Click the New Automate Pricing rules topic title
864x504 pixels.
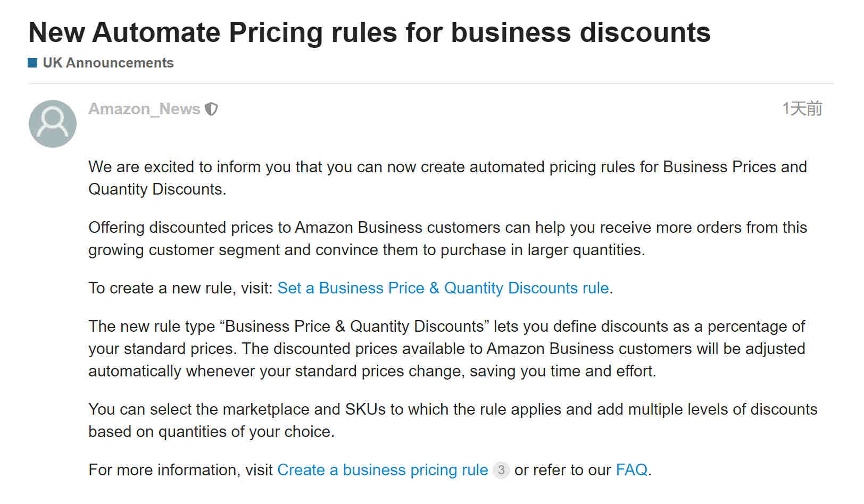click(x=369, y=32)
